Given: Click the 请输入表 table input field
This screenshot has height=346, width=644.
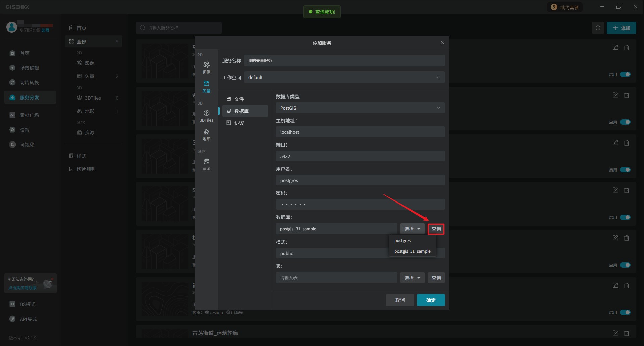Looking at the screenshot, I should pos(336,278).
